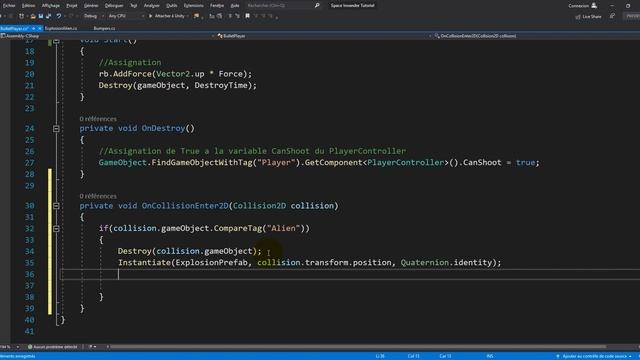The image size is (640, 360).
Task: Click the Live Share button
Action: (588, 17)
